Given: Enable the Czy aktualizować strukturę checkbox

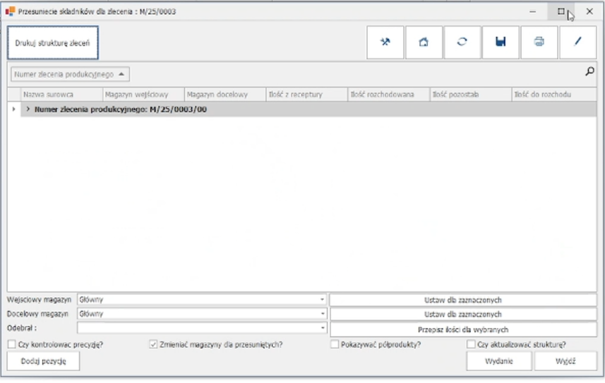Looking at the screenshot, I should pyautogui.click(x=471, y=344).
